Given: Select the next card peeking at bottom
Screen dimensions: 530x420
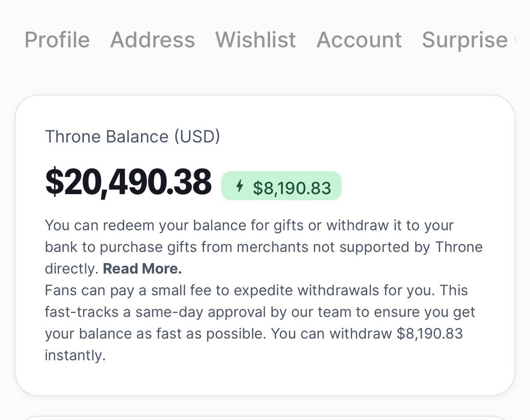Looking at the screenshot, I should click(265, 417).
